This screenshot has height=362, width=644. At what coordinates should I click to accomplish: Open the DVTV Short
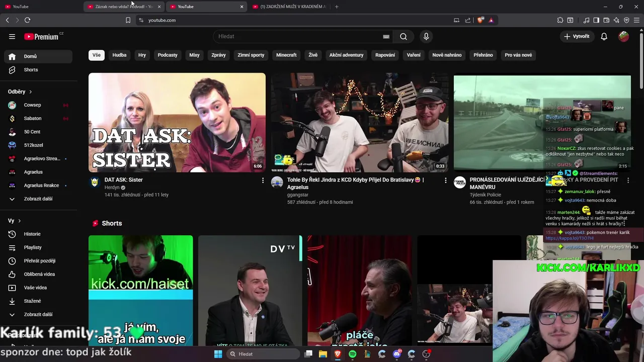coord(250,291)
